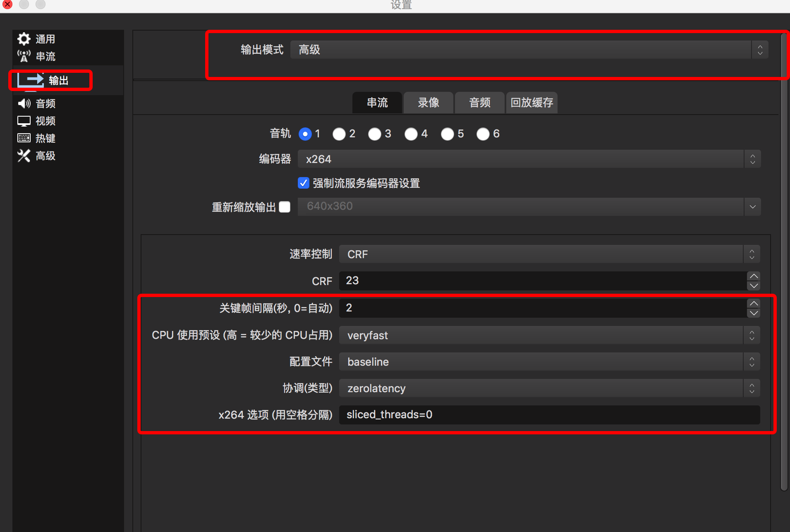
Task: Decrease 关键帧间隔 with down arrow
Action: (x=754, y=313)
